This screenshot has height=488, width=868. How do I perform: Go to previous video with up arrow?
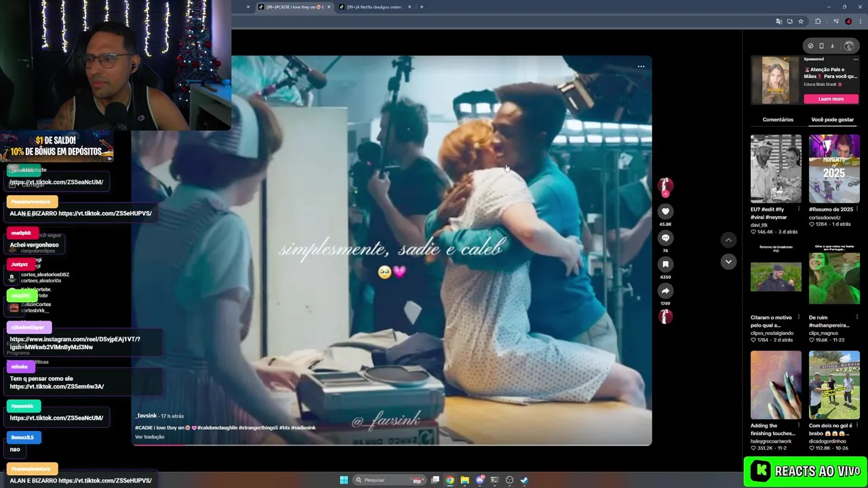pyautogui.click(x=728, y=240)
